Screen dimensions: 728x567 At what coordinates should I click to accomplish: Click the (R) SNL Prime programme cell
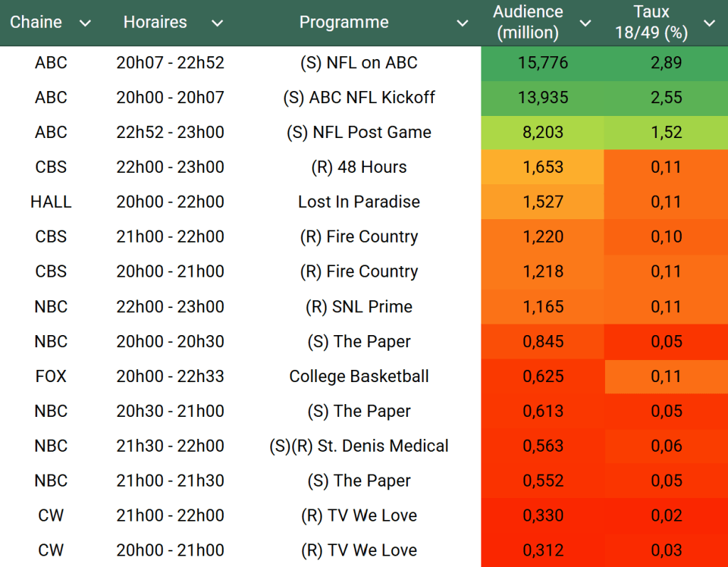[359, 307]
